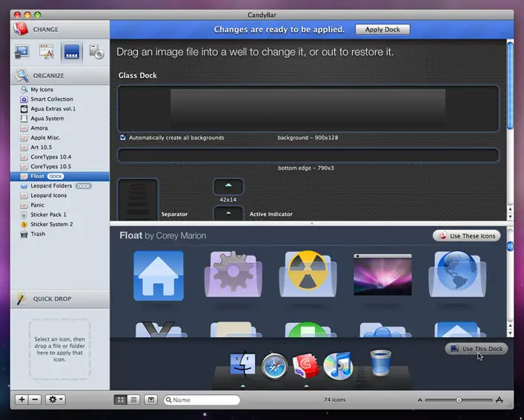Click the Name search field
This screenshot has width=524, height=420.
[x=202, y=400]
